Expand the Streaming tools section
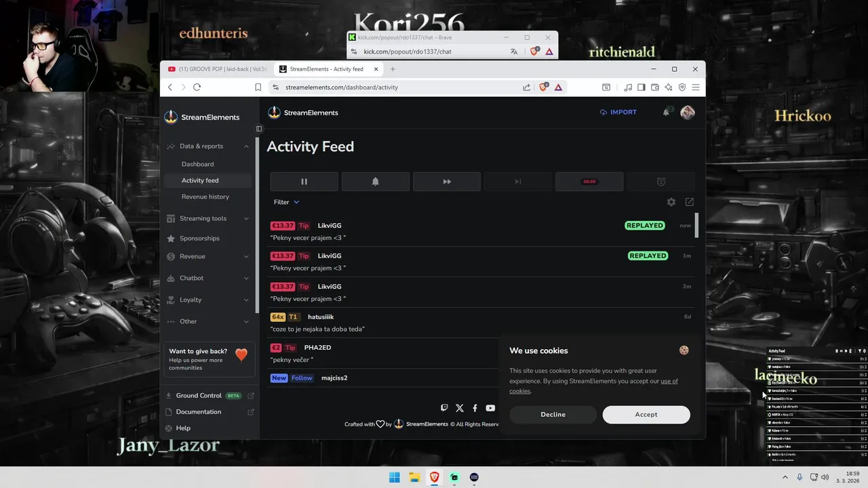 tap(208, 218)
